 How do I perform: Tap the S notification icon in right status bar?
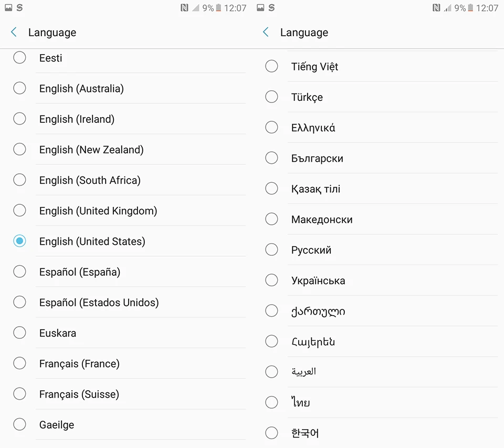pyautogui.click(x=271, y=8)
